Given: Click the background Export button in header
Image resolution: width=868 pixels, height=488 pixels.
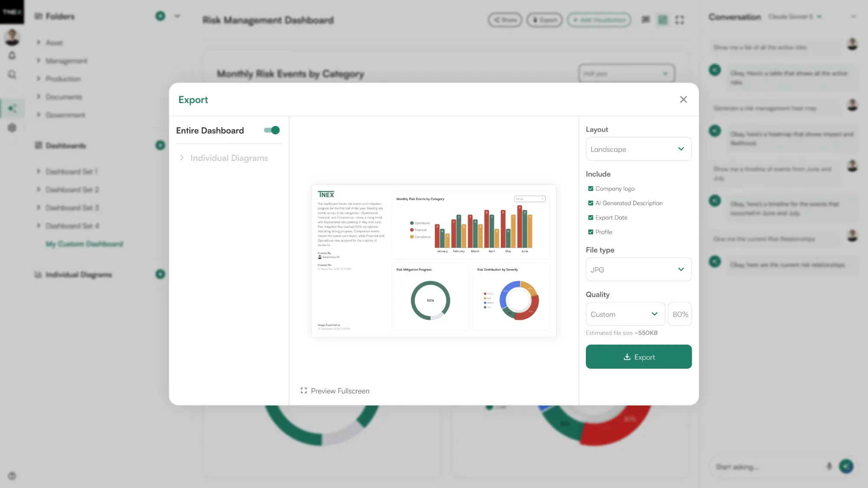Looking at the screenshot, I should [x=545, y=20].
